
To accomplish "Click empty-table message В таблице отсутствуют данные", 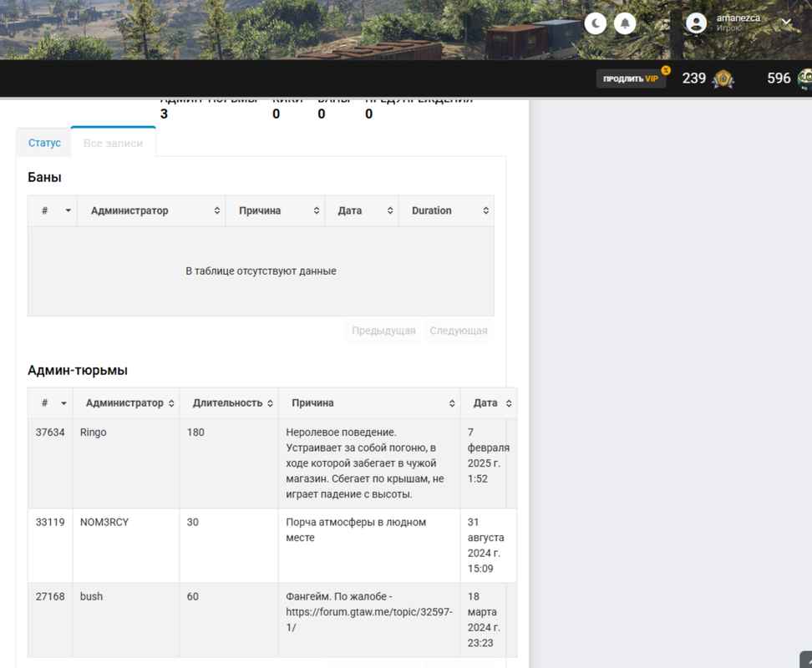I will pyautogui.click(x=261, y=271).
